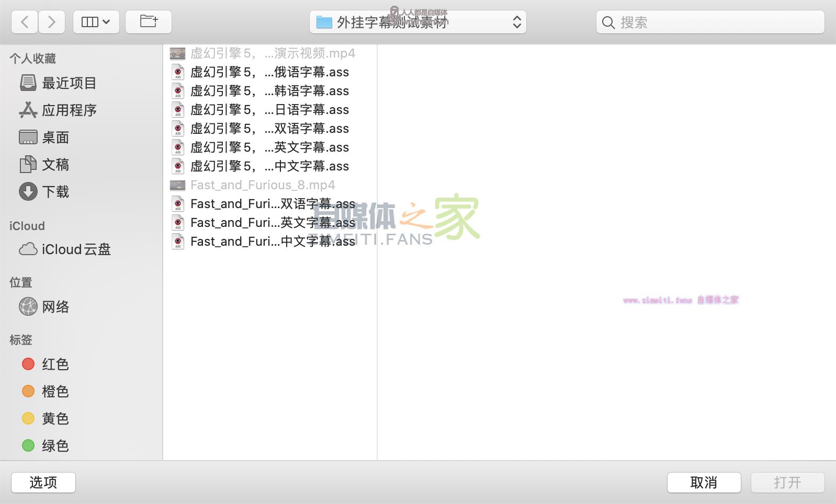Click the 日语字幕.ass file icon
This screenshot has width=836, height=504.
(178, 110)
